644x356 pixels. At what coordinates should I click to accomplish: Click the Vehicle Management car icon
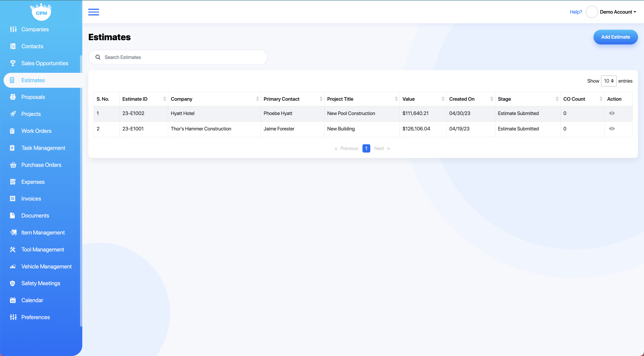pos(13,266)
